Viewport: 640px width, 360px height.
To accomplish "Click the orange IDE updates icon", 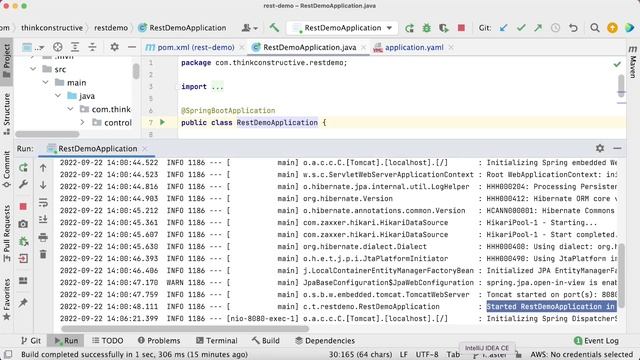I will click(612, 28).
